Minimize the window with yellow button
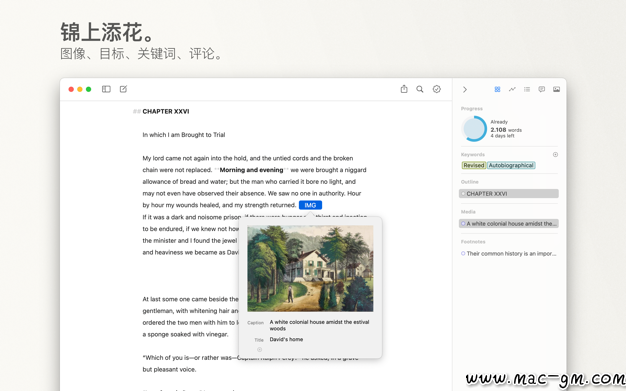The height and width of the screenshot is (391, 626). 80,89
